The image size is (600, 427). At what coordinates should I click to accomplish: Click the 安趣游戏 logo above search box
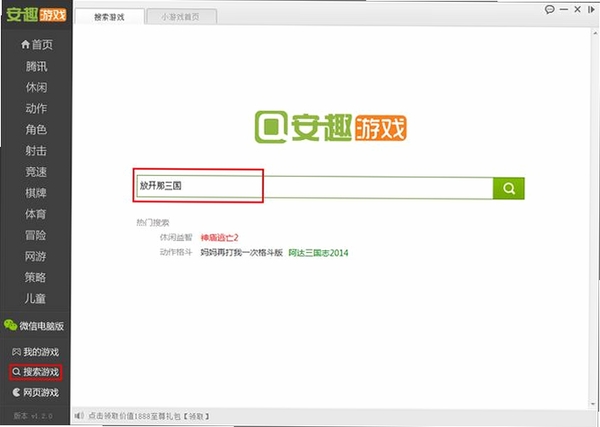coord(331,127)
